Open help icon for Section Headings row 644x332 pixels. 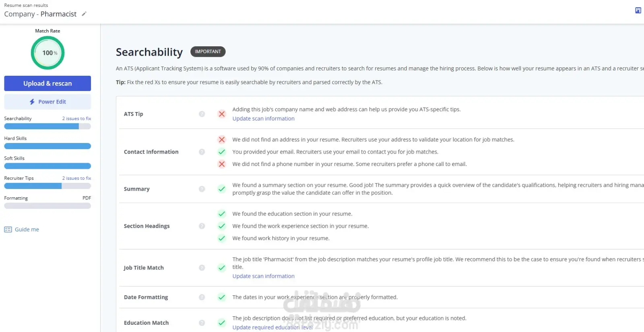coord(202,226)
